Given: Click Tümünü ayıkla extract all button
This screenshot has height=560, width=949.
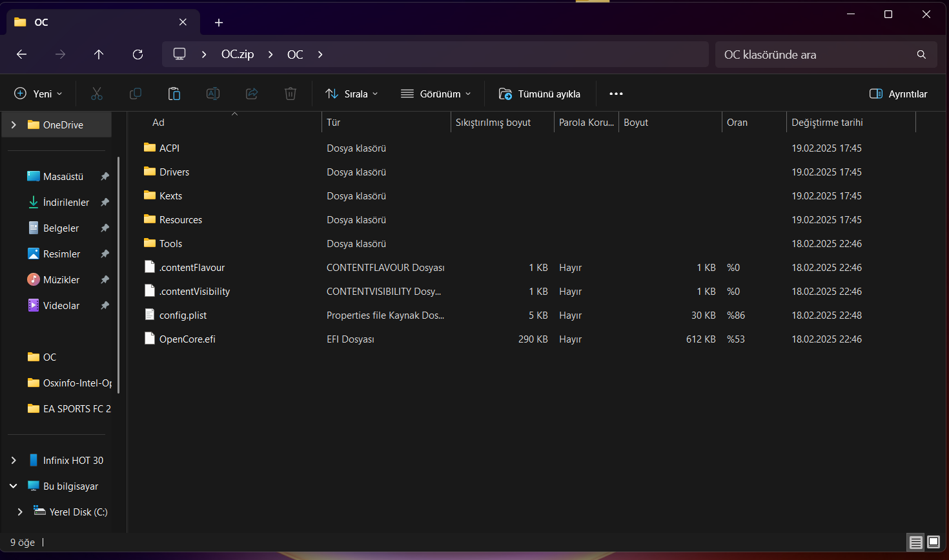Looking at the screenshot, I should (x=540, y=94).
